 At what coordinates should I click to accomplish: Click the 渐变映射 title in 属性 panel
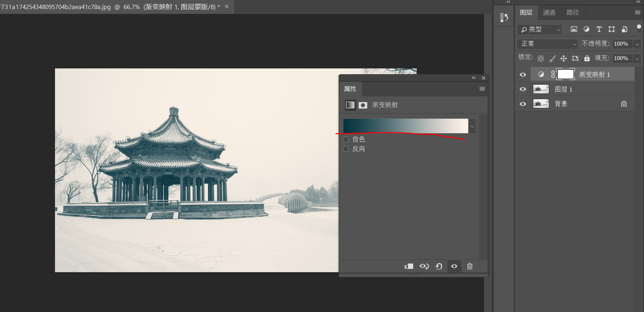coord(385,105)
